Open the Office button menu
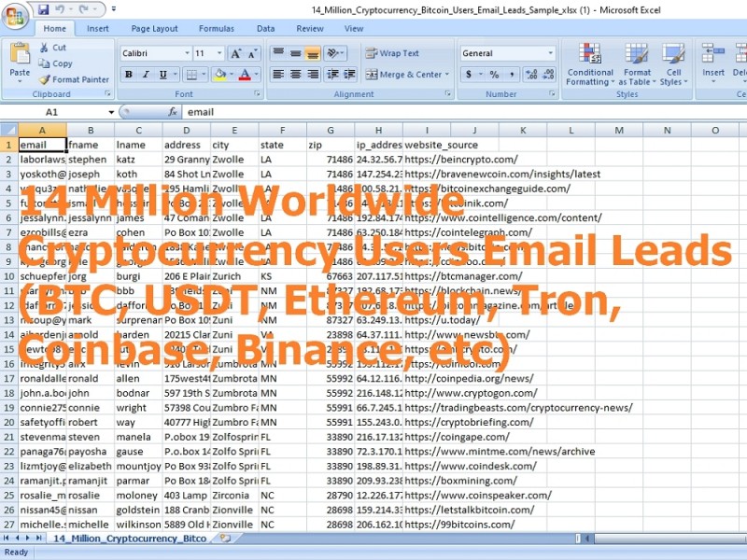Viewport: 747px width, 560px height. click(x=15, y=17)
